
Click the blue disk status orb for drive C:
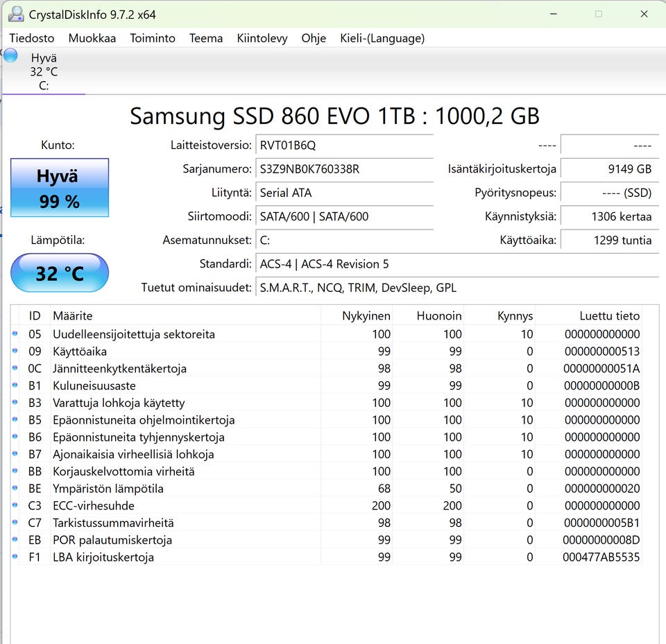click(10, 56)
